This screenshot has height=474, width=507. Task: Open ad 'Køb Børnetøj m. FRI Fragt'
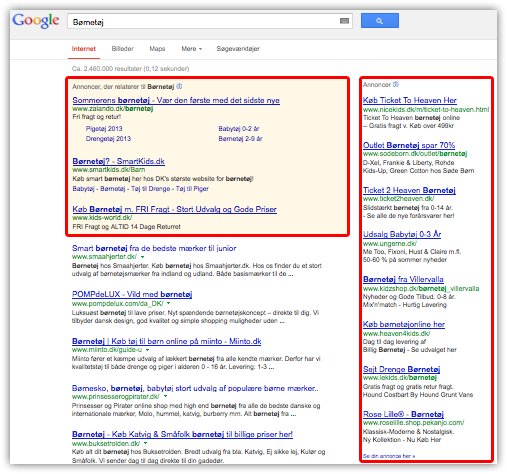pos(175,209)
